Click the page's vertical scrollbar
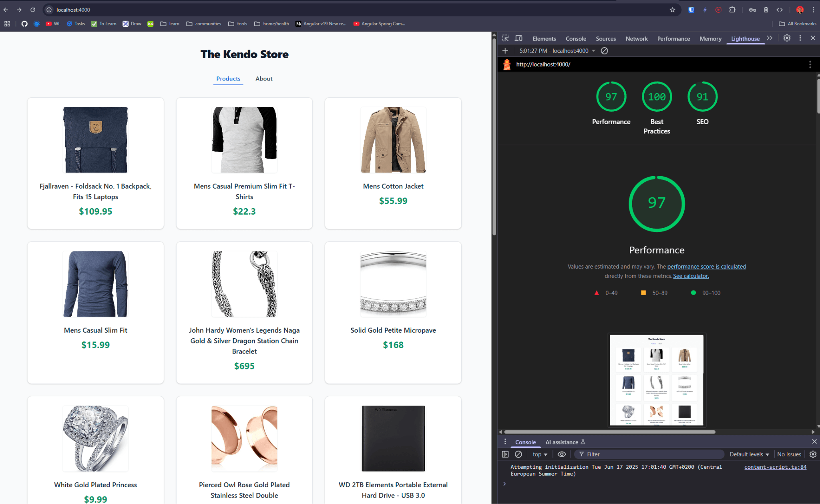820x504 pixels. (x=494, y=136)
